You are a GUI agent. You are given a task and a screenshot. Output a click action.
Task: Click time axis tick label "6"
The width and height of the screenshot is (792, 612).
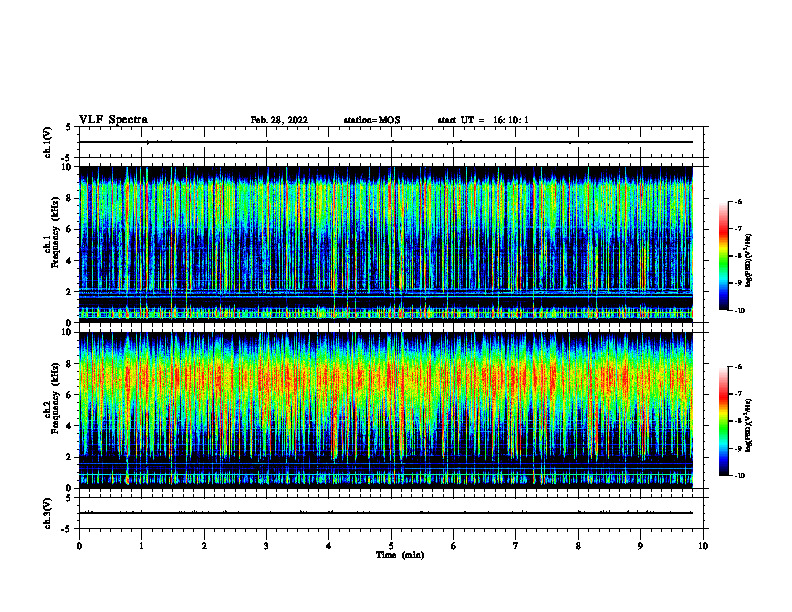click(454, 546)
